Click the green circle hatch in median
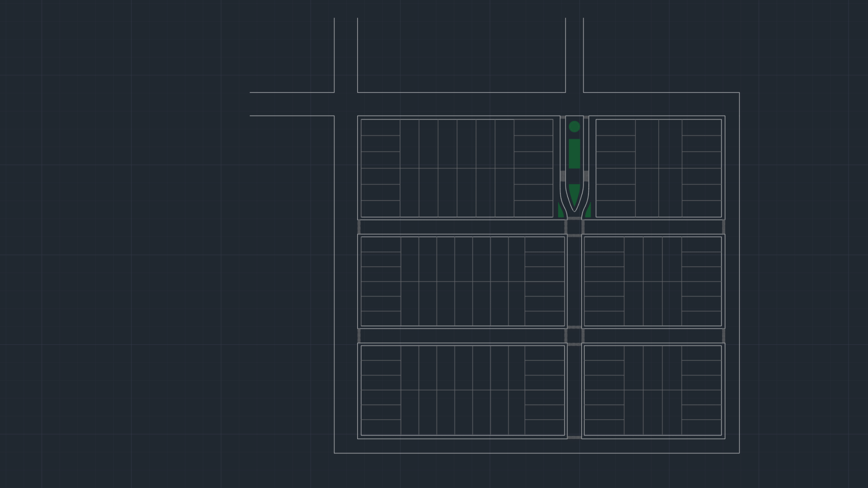Image resolution: width=868 pixels, height=488 pixels. pyautogui.click(x=574, y=126)
